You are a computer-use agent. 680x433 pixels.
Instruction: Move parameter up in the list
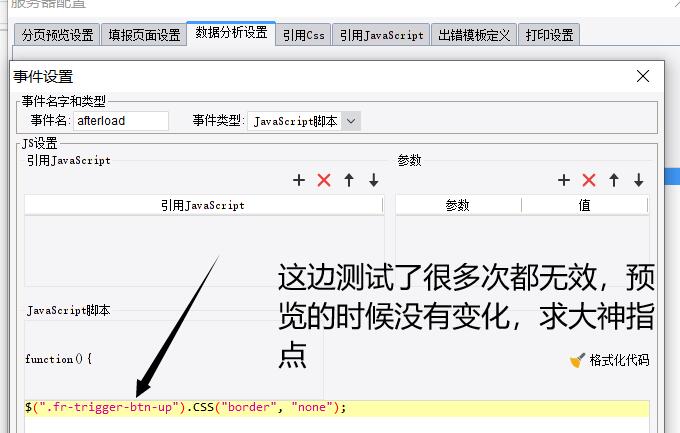614,180
